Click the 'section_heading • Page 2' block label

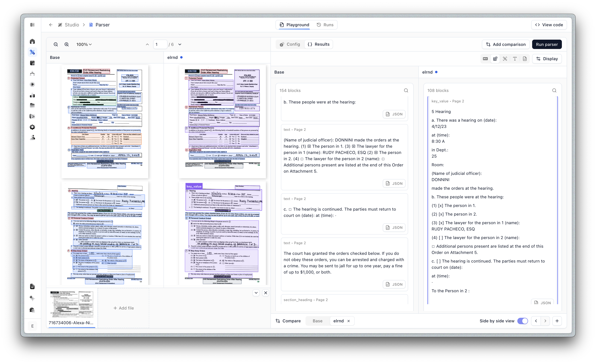point(306,300)
